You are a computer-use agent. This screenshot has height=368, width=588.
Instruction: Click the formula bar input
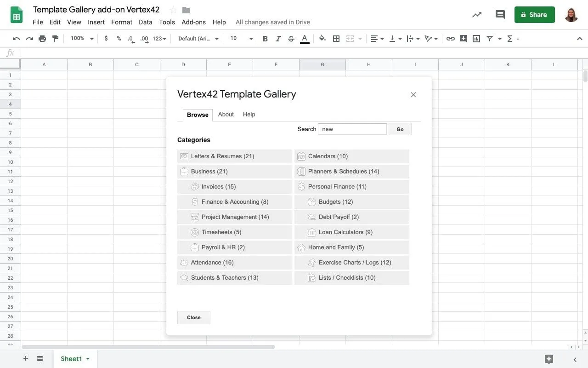[303, 53]
